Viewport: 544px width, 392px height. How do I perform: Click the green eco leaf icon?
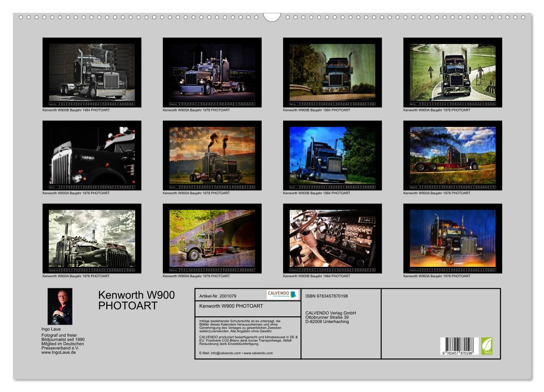(x=487, y=346)
